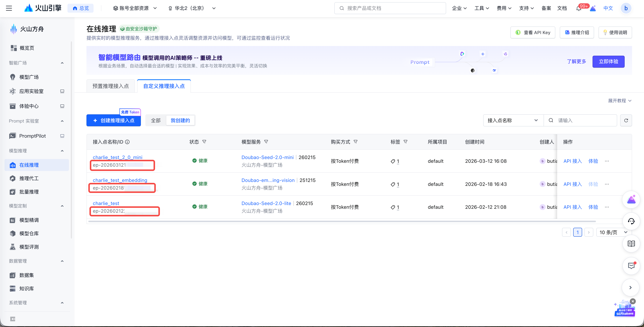The width and height of the screenshot is (644, 327).
Task: Open more actions for charlie_test row
Action: click(x=607, y=207)
